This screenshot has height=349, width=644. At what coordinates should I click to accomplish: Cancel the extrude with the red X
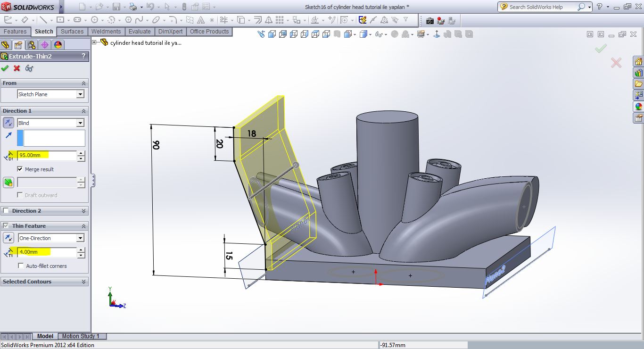point(17,68)
